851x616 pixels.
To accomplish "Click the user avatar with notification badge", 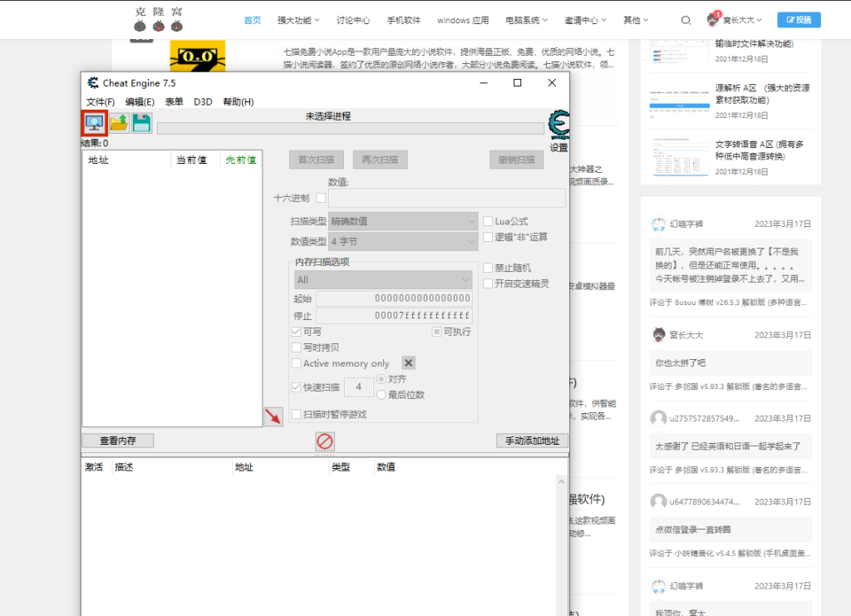I will point(713,19).
